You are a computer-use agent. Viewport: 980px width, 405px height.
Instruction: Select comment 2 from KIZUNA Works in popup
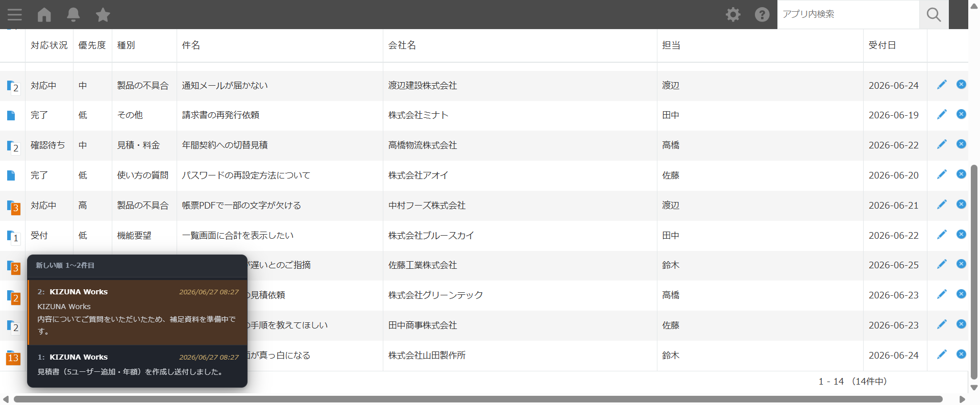pyautogui.click(x=137, y=312)
